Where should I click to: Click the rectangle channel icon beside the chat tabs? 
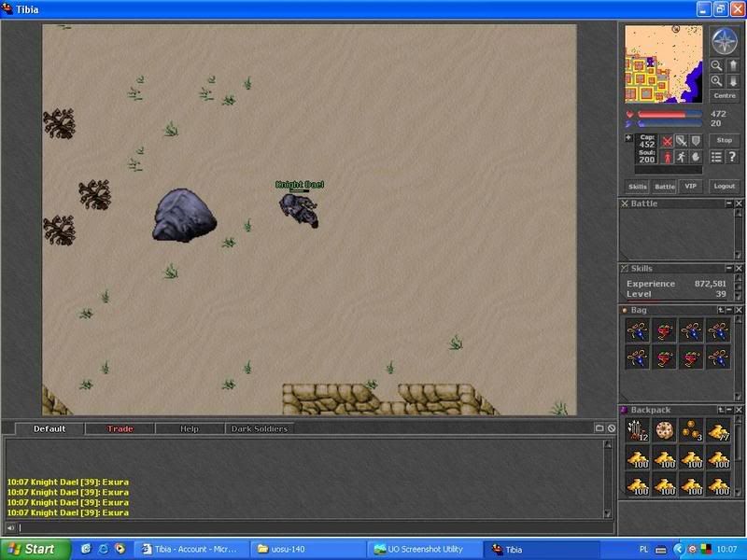pos(599,428)
